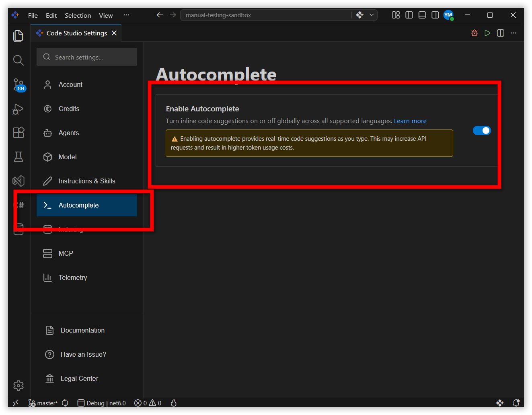Toggle the primary side bar

[x=409, y=15]
